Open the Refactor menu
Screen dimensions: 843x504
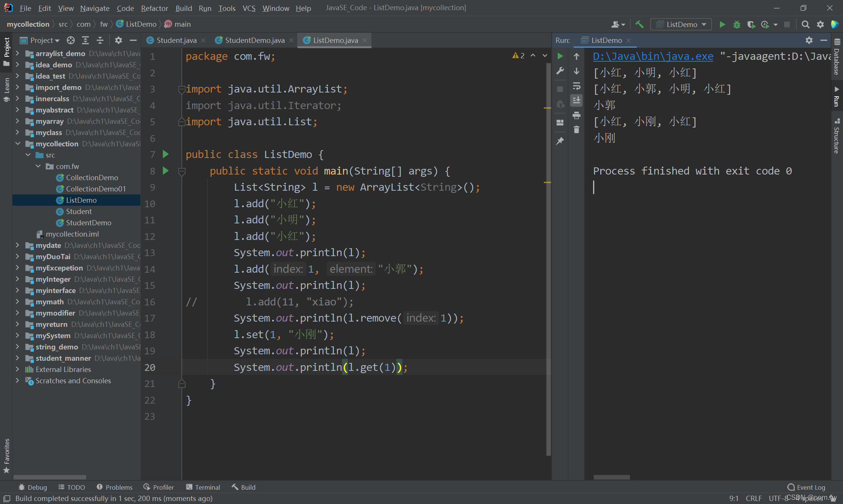pos(154,8)
